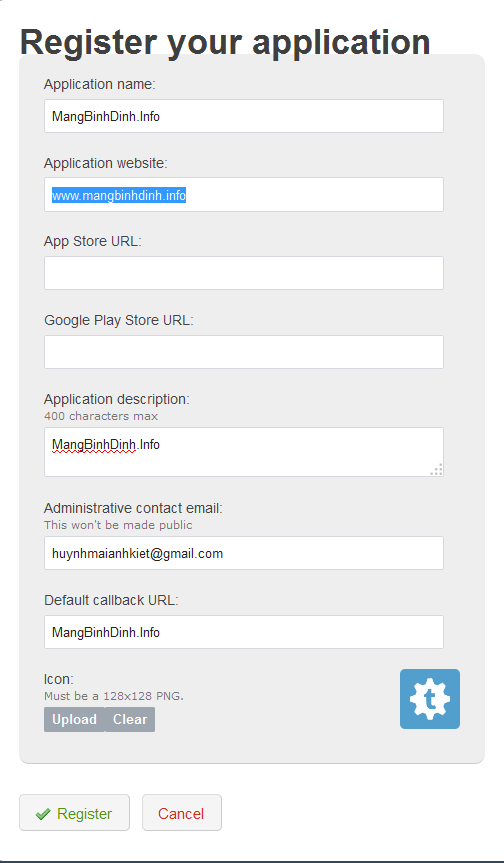Click the 'Administrative contact email:' label
This screenshot has width=504, height=863.
point(133,508)
